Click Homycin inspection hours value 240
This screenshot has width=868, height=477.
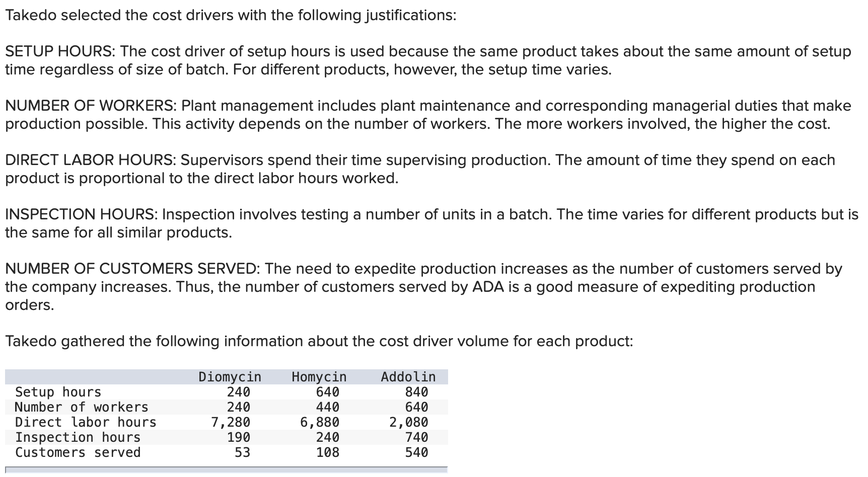pyautogui.click(x=328, y=437)
